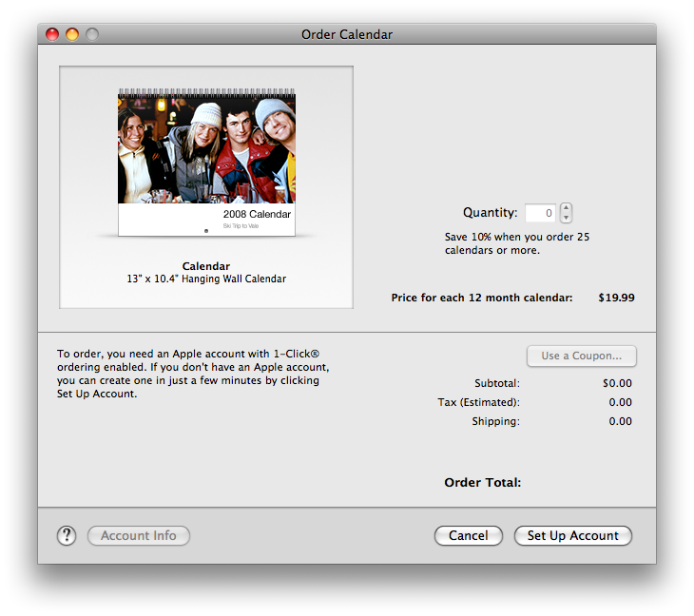This screenshot has width=694, height=616.
Task: Click the 'Quantity:' label
Action: click(x=490, y=212)
